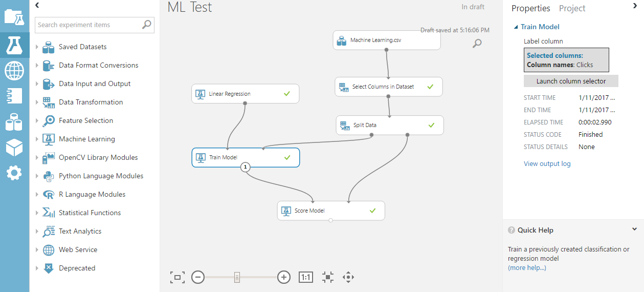Viewport: 644px width, 292px height.
Task: Click the Quick Help question mark icon
Action: [512, 230]
